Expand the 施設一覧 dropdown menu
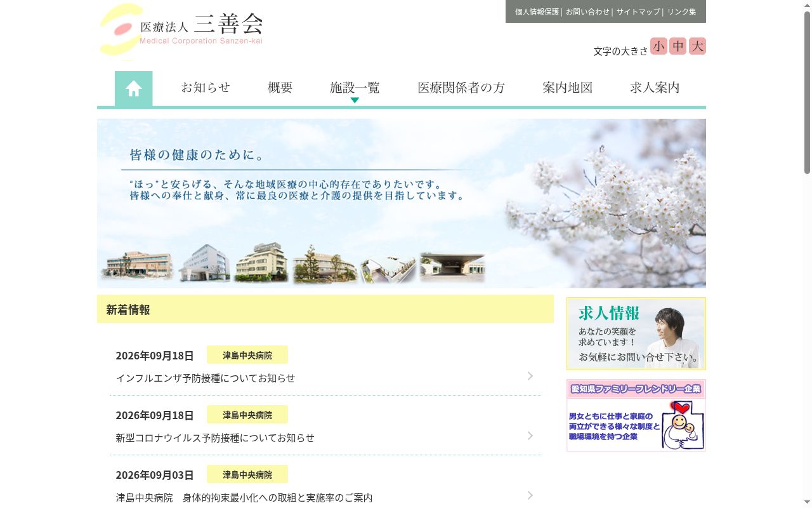Viewport: 812px width, 508px height. coord(355,88)
